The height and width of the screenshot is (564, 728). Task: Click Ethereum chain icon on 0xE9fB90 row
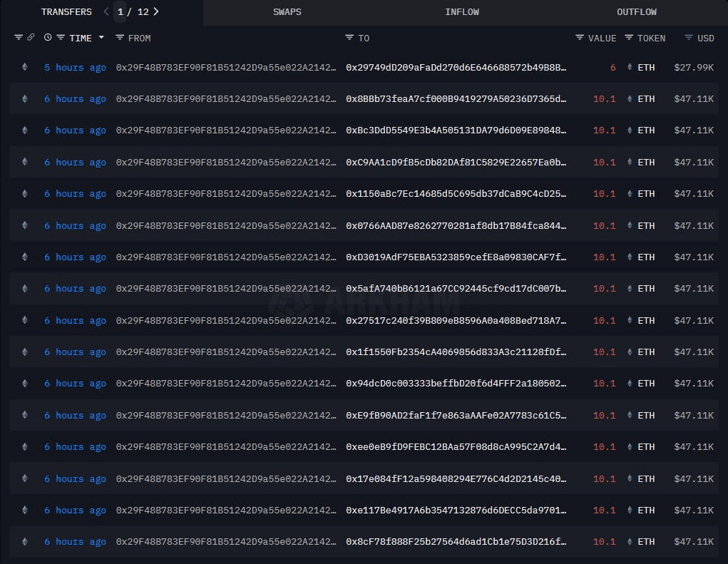[x=25, y=415]
